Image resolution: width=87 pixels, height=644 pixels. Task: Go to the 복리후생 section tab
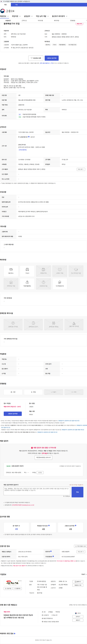[x=56, y=20]
